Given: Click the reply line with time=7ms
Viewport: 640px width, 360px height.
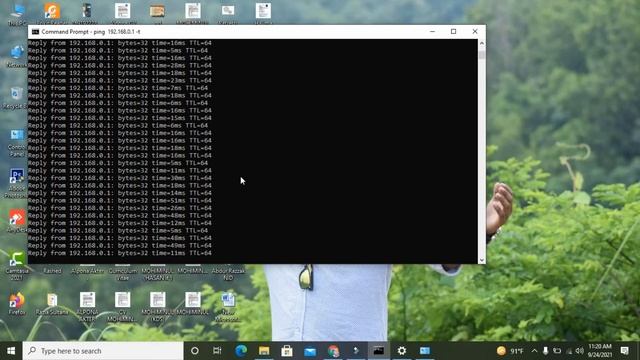Looking at the screenshot, I should tap(118, 88).
